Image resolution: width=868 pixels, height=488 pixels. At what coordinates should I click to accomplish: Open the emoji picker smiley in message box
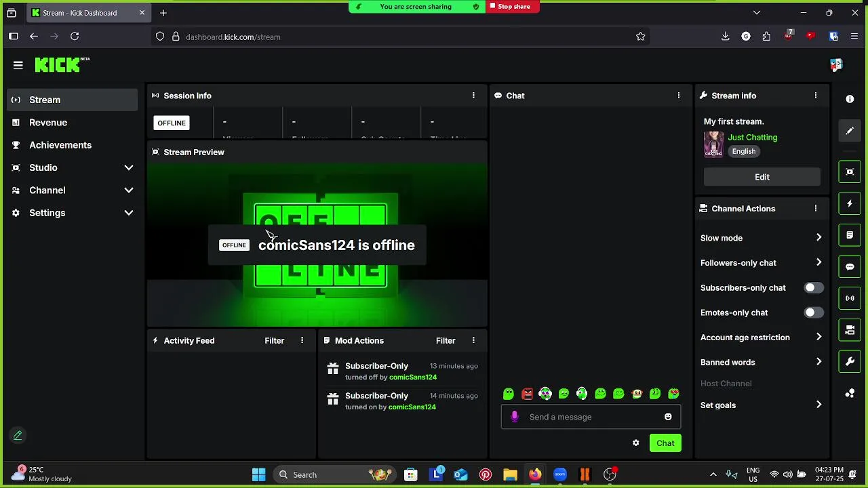point(668,417)
